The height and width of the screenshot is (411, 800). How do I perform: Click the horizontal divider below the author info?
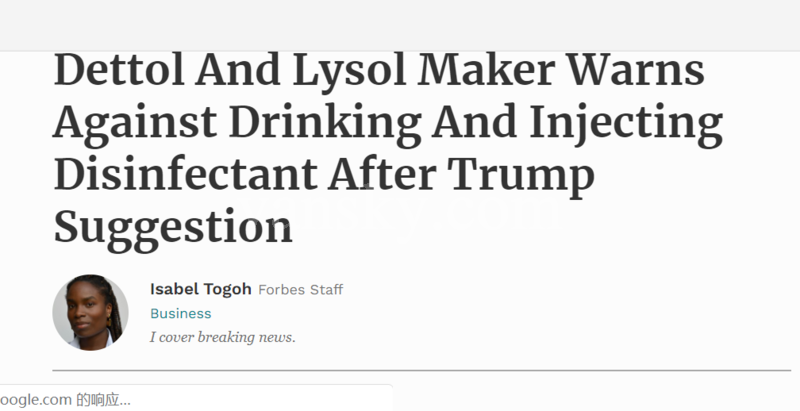pyautogui.click(x=420, y=371)
